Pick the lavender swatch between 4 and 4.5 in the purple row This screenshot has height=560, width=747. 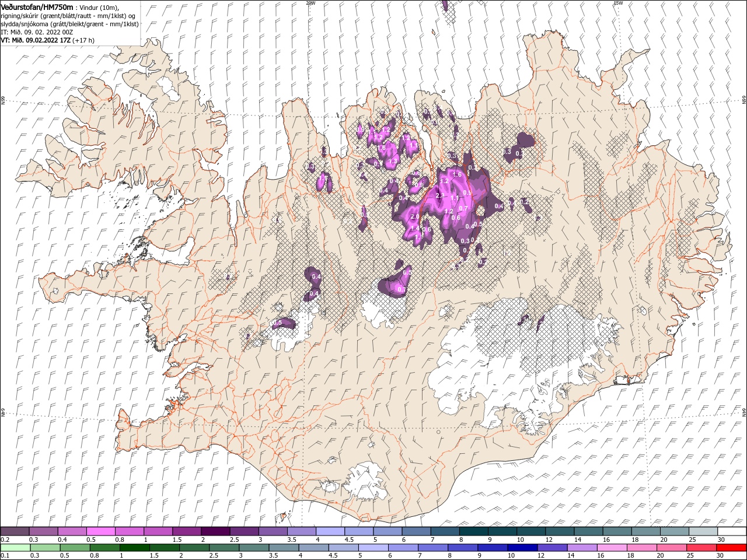point(330,531)
